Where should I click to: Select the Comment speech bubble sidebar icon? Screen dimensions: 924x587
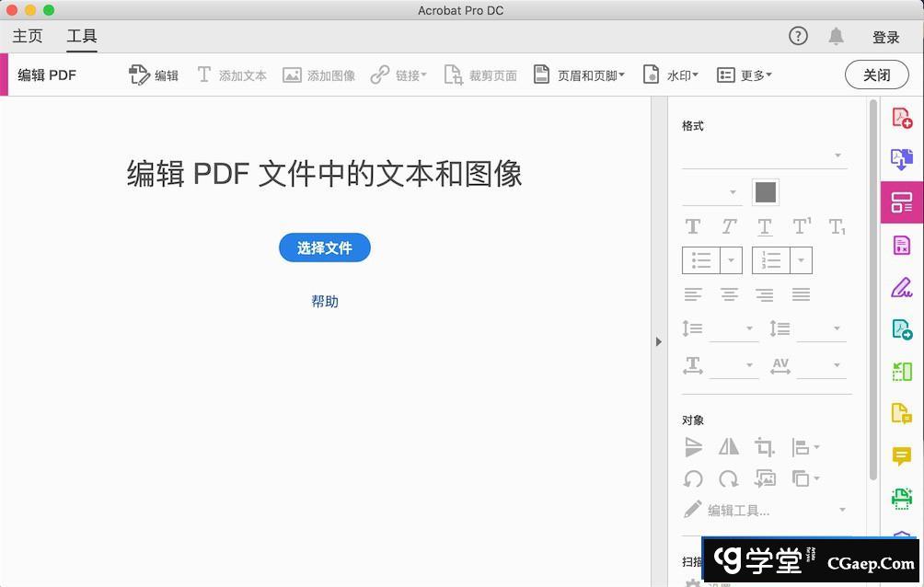coord(901,456)
